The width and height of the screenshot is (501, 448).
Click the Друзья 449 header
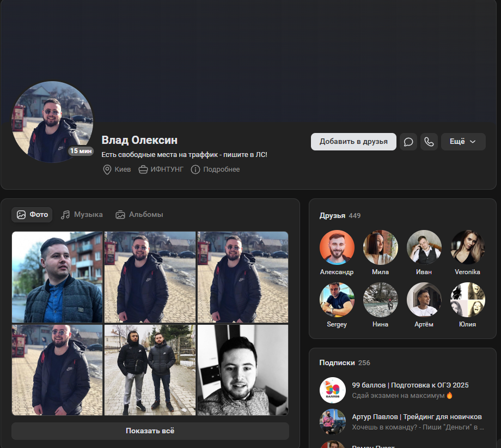340,216
